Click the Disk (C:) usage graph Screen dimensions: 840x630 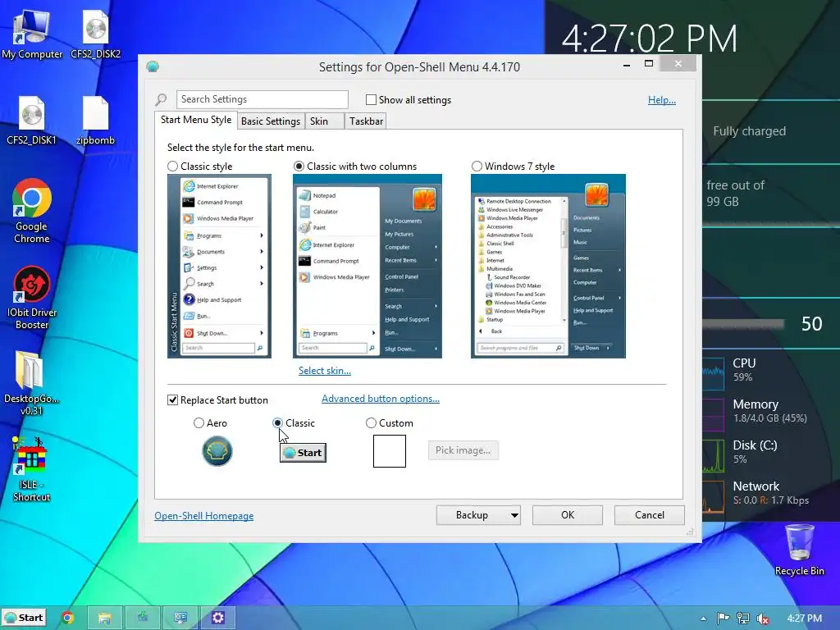tap(713, 456)
